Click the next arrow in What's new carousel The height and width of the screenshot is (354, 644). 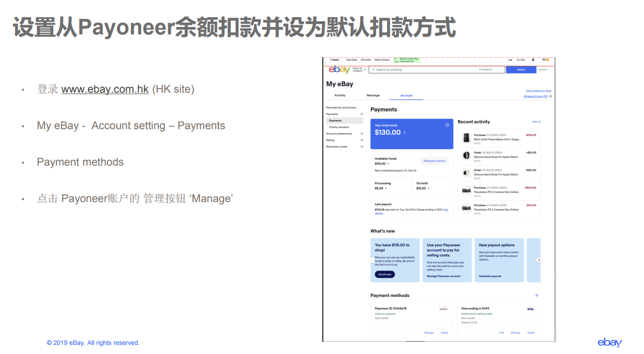[x=539, y=260]
